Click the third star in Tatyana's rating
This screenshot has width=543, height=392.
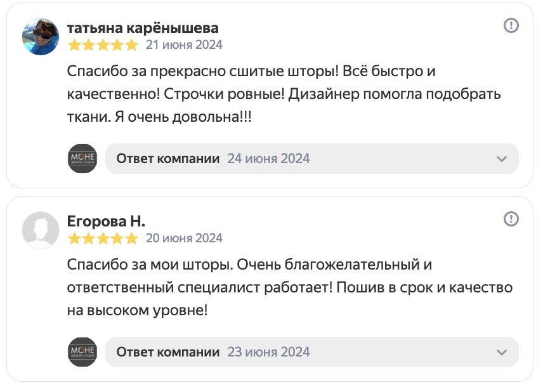coord(103,45)
